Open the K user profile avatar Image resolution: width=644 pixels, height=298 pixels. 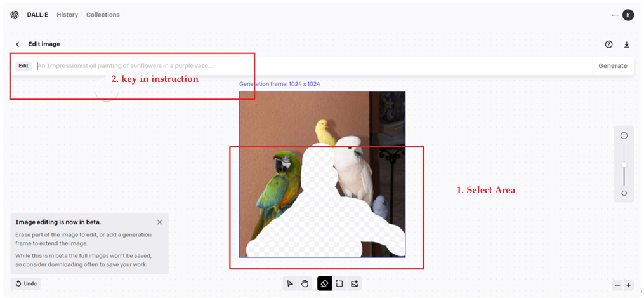point(628,15)
